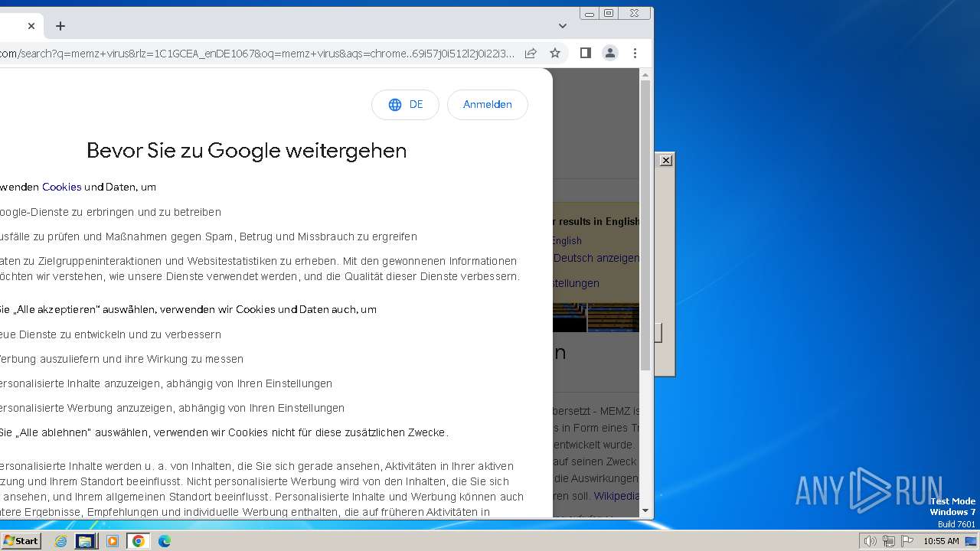The width and height of the screenshot is (980, 551).
Task: Click text Werbung auszuliefern und ihre Wirkung
Action: (122, 359)
